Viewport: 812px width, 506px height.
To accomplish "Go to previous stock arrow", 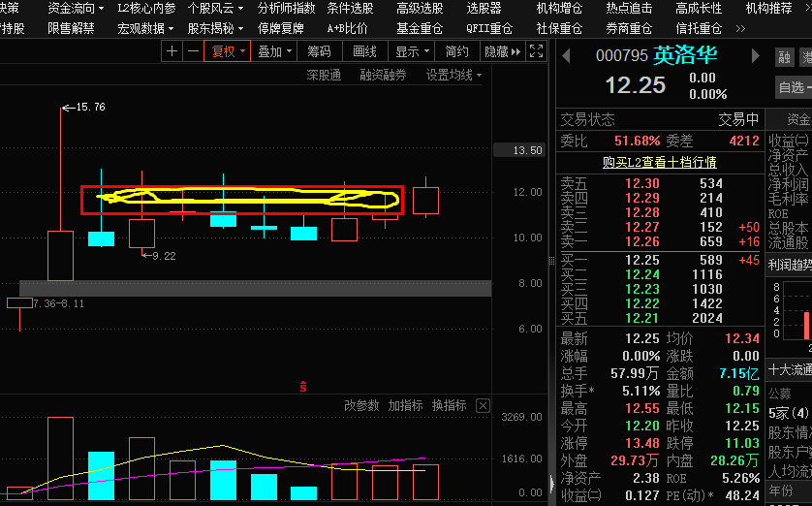I will [566, 55].
